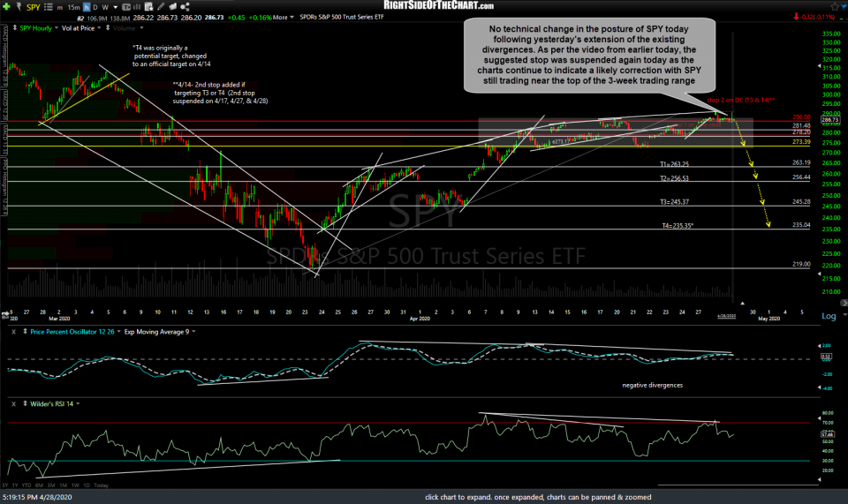Toggle the Log scale button
This screenshot has height=504, width=848.
tap(829, 316)
